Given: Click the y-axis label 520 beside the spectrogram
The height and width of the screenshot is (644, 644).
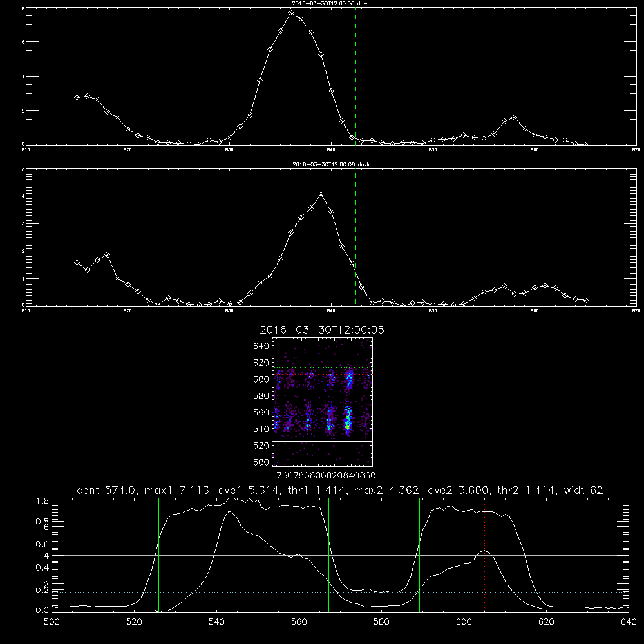Looking at the screenshot, I should [x=261, y=446].
